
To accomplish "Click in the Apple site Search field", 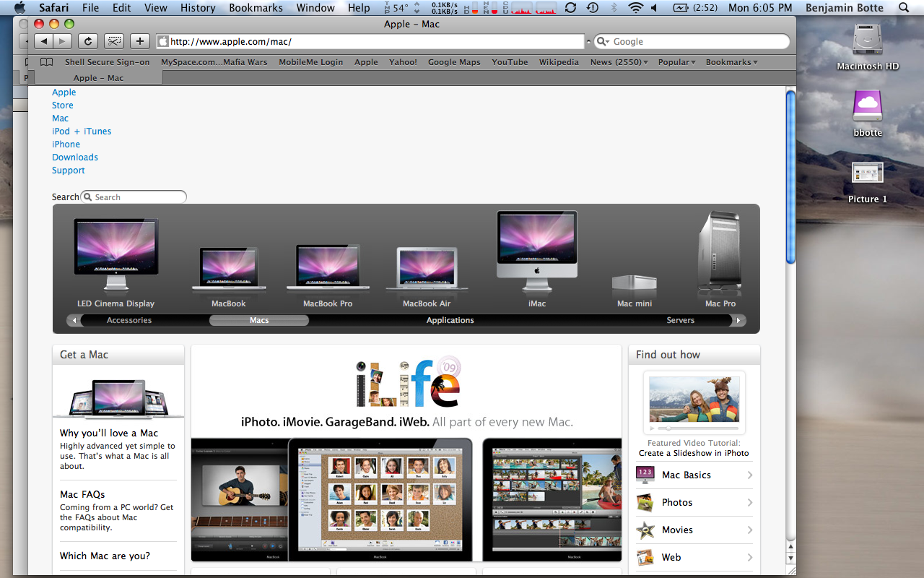I will pos(134,197).
